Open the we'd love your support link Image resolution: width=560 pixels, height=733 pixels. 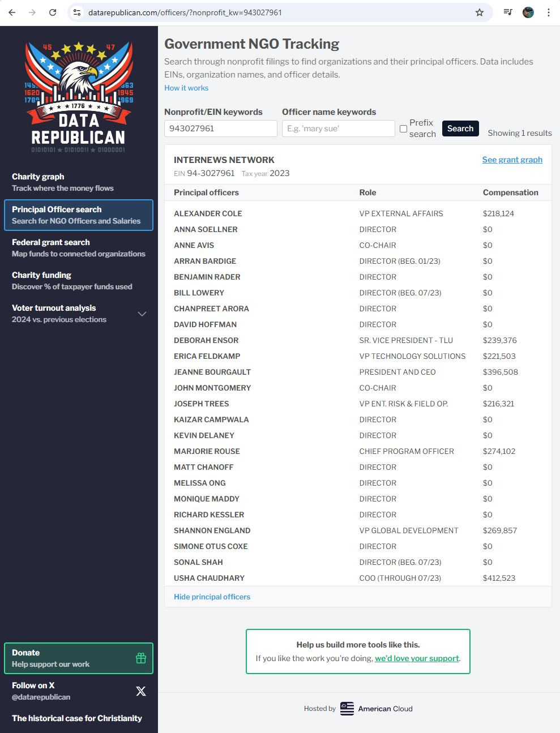click(x=417, y=658)
